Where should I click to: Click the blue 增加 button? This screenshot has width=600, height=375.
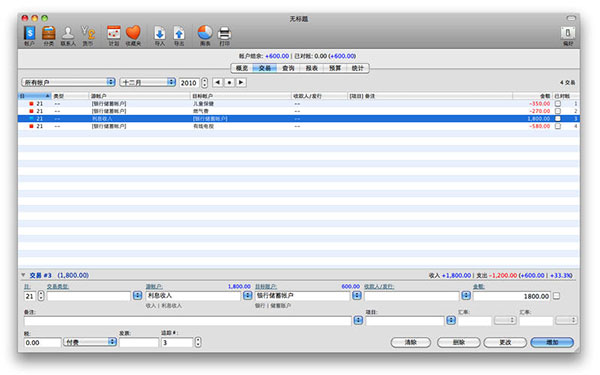point(552,342)
